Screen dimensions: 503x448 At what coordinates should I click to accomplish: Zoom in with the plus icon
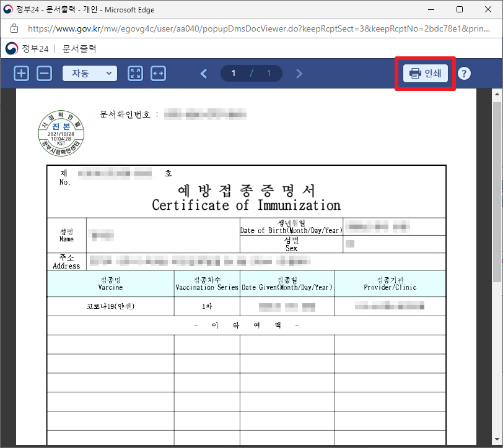tap(22, 74)
